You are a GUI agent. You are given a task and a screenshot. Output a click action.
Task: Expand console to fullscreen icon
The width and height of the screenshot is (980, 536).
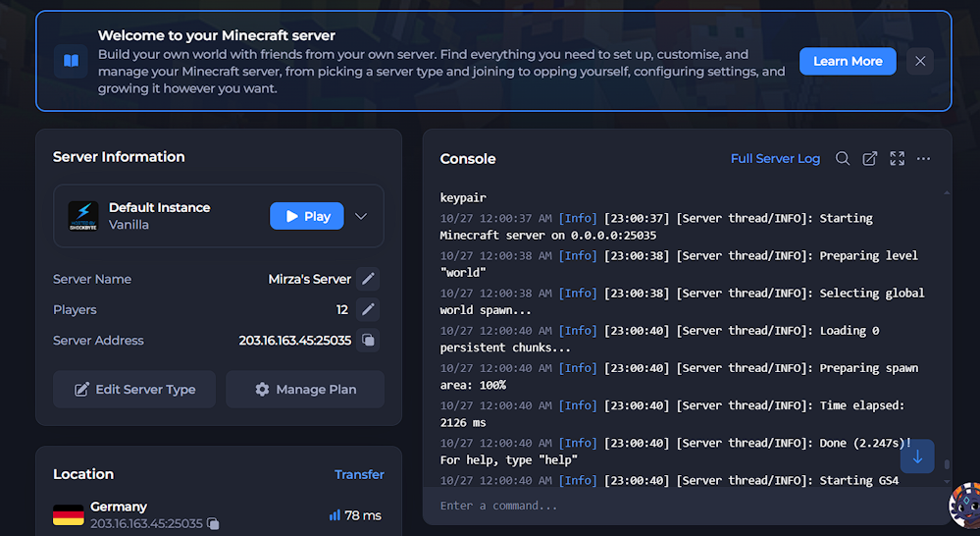[x=897, y=159]
